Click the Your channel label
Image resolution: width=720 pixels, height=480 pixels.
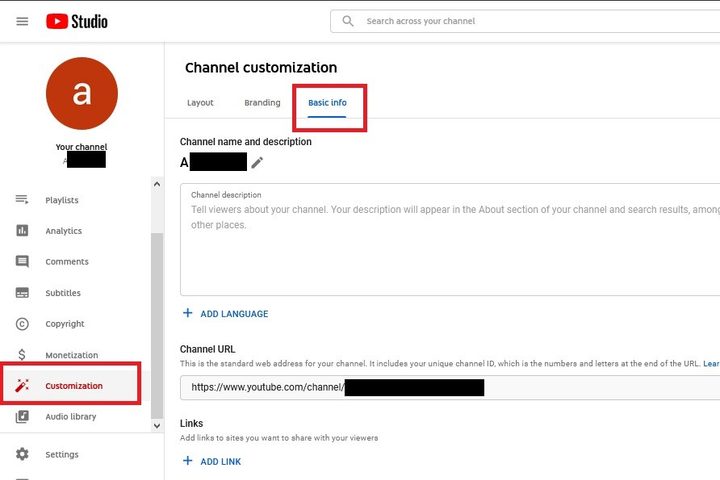coord(81,147)
